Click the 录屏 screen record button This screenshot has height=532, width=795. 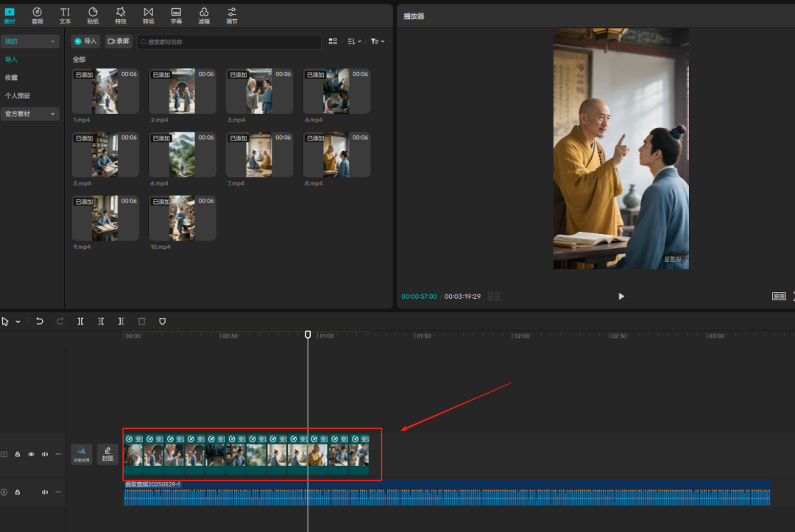[x=119, y=41]
